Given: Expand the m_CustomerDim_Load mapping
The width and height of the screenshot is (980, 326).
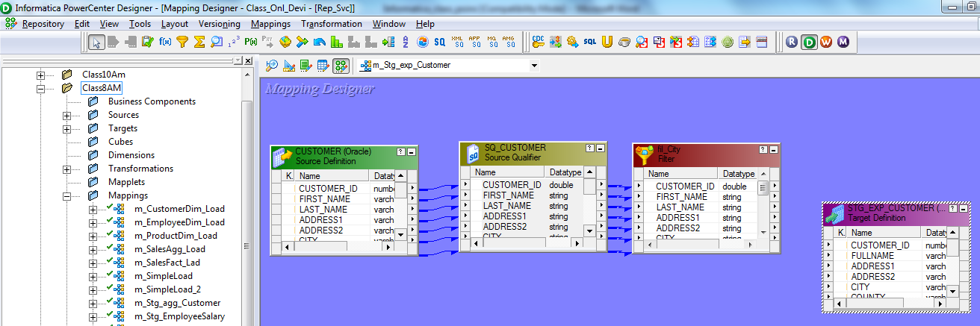Looking at the screenshot, I should pos(93,210).
